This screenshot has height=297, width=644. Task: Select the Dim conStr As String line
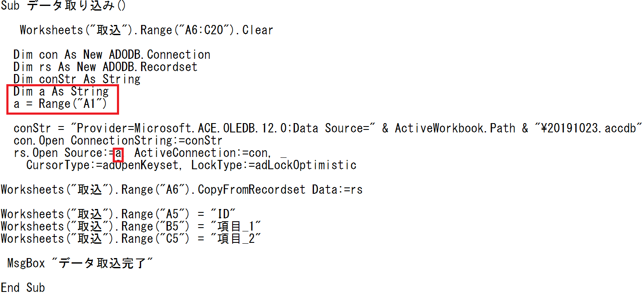[x=77, y=79]
